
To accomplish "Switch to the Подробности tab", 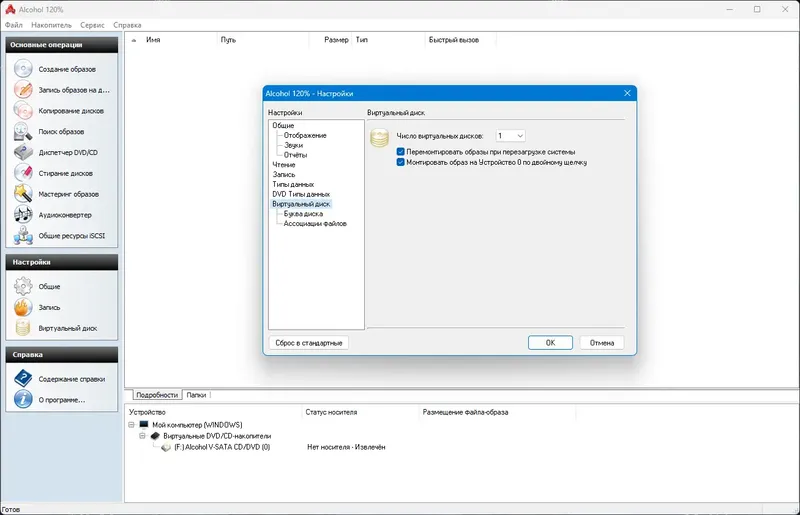I will [x=157, y=395].
